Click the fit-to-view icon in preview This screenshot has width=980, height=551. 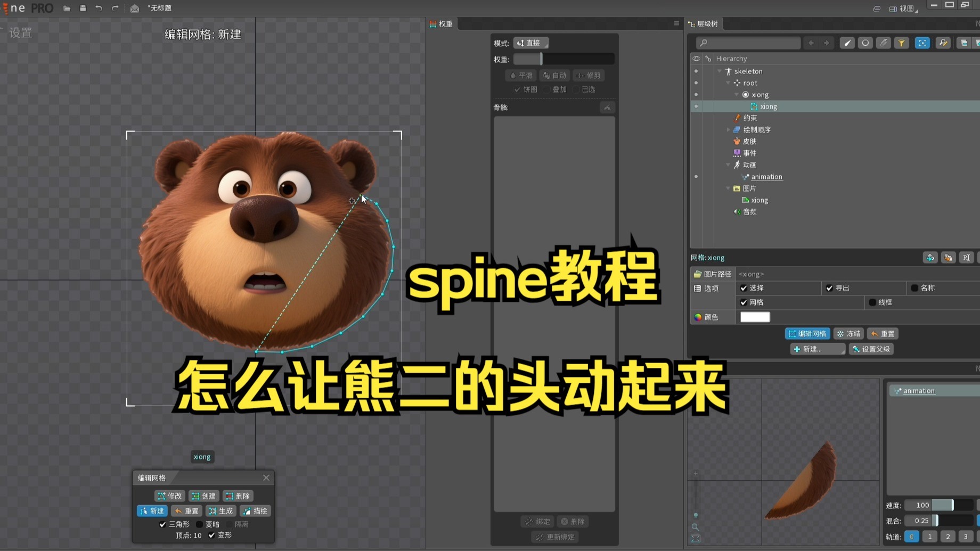[x=695, y=539]
